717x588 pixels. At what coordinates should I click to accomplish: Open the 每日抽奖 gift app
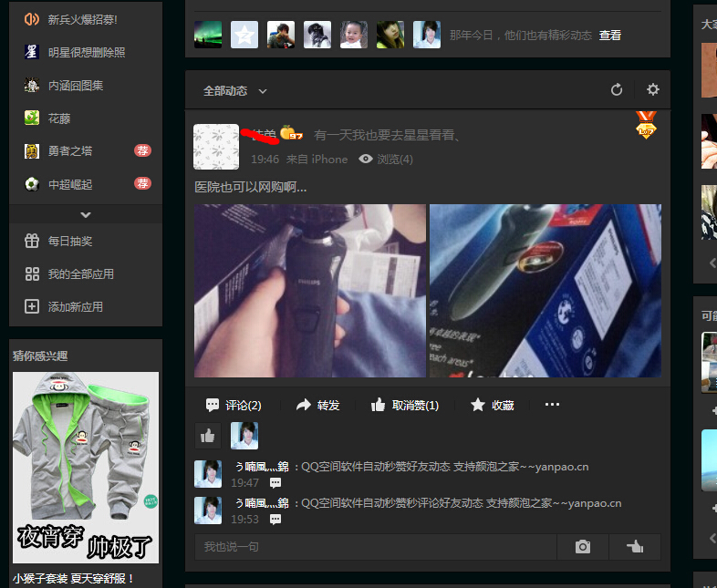click(32, 242)
